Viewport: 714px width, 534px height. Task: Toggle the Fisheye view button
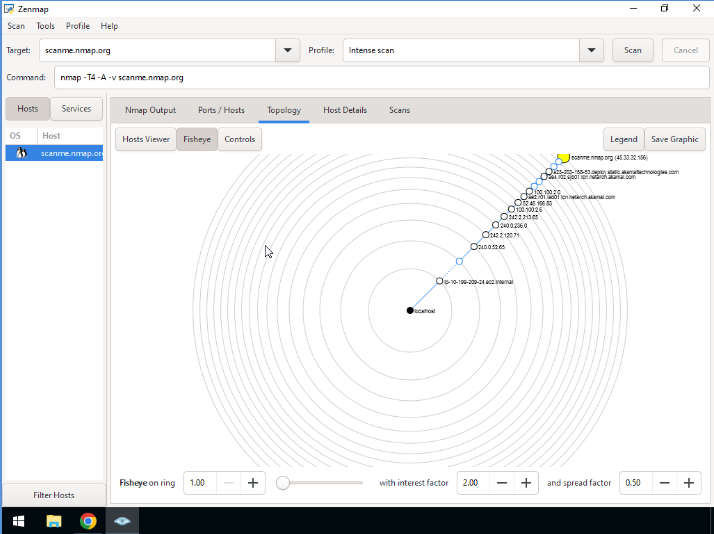pyautogui.click(x=197, y=139)
